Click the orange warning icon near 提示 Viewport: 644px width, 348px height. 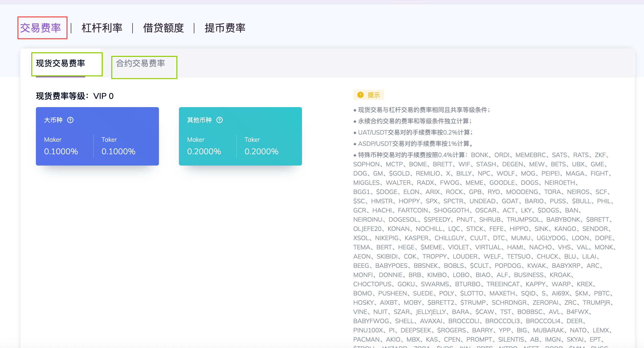(360, 95)
